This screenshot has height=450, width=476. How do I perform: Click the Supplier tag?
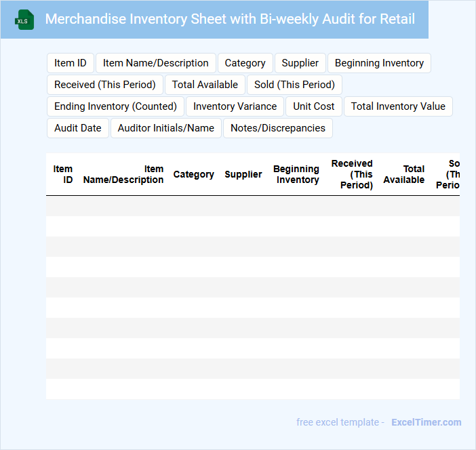pos(300,63)
